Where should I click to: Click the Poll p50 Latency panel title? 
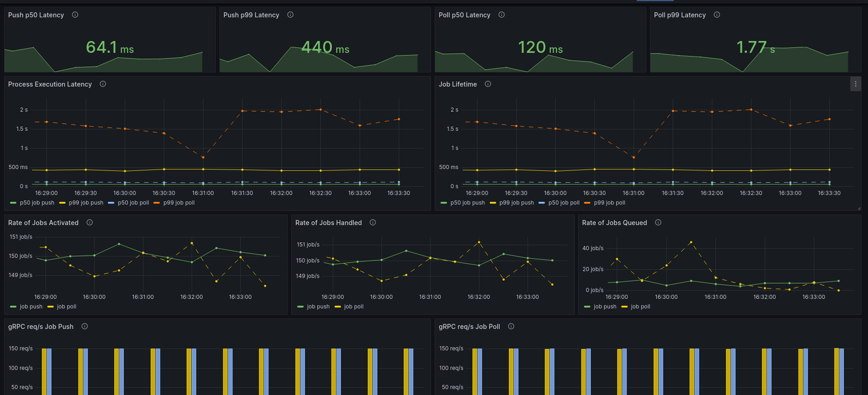tap(465, 15)
